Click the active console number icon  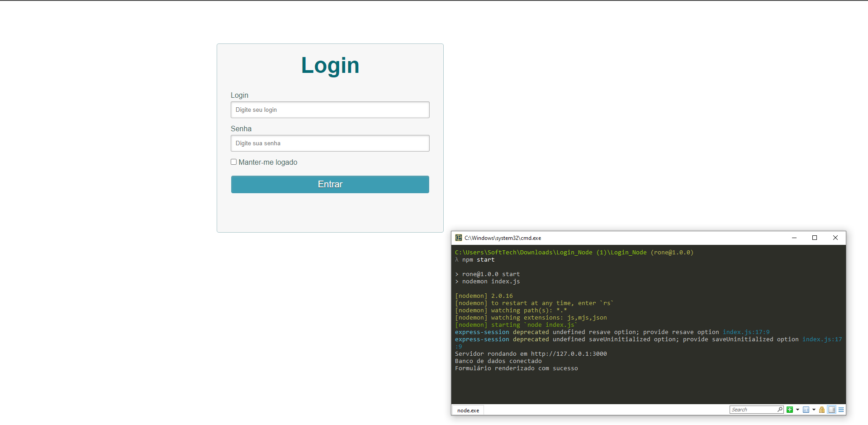(806, 410)
